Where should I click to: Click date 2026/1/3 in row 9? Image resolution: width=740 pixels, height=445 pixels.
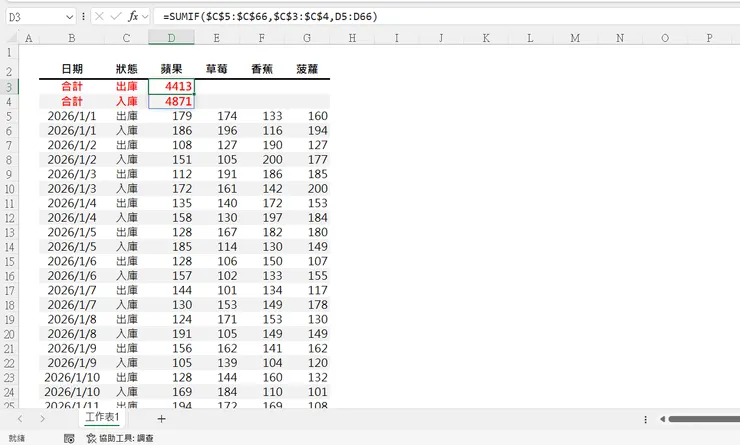coord(72,175)
